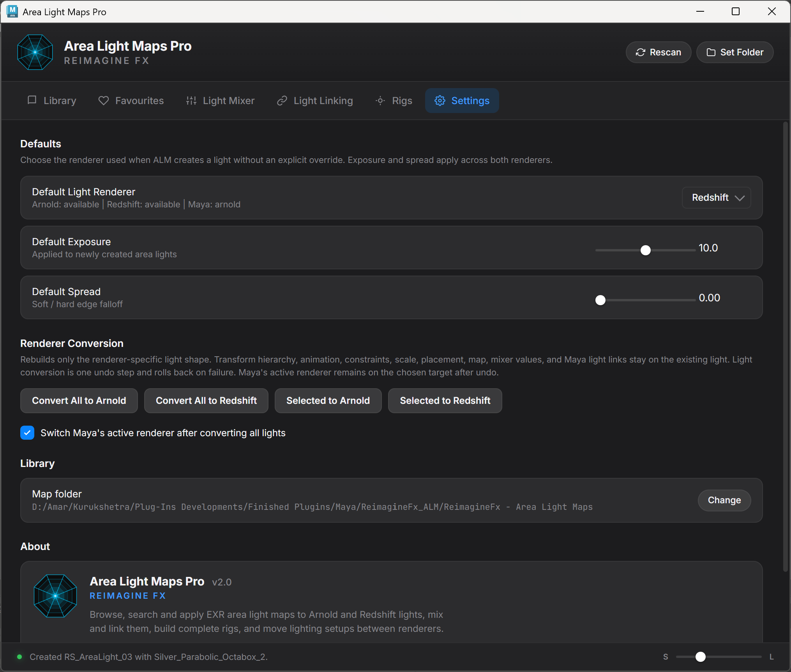Click the 'About' section heading
The image size is (791, 672).
[35, 546]
